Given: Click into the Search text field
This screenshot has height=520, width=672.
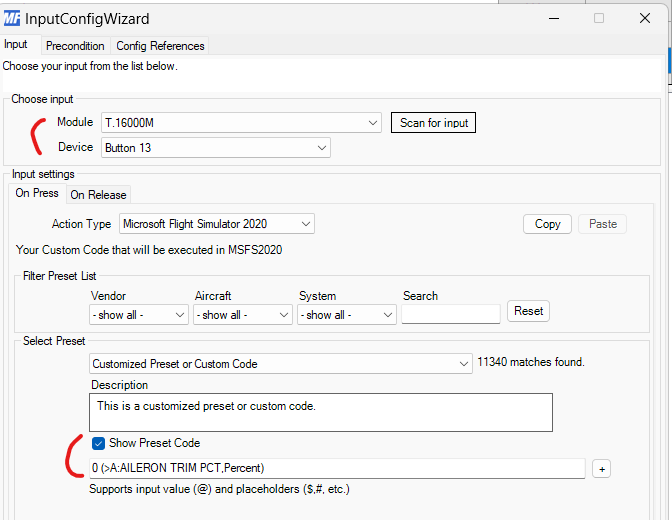Looking at the screenshot, I should click(450, 315).
